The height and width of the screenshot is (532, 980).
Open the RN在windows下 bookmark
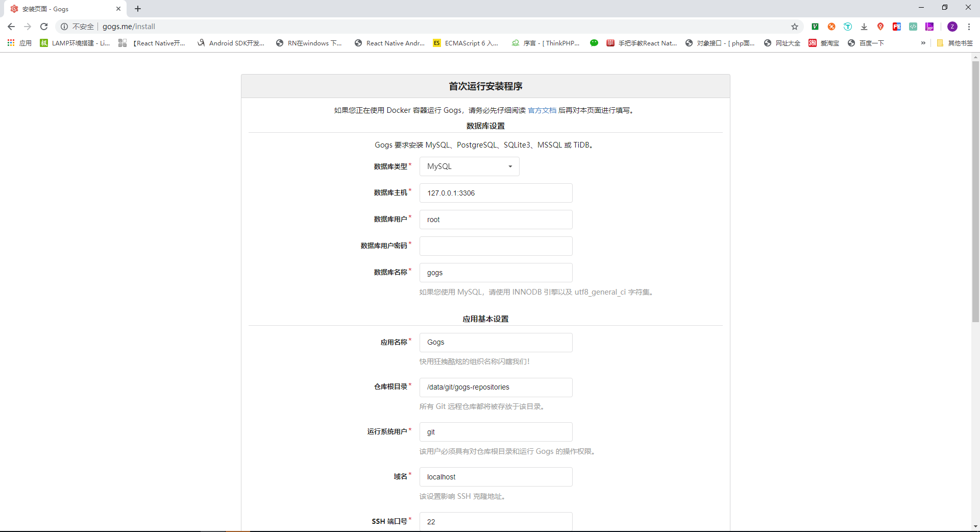pos(309,43)
